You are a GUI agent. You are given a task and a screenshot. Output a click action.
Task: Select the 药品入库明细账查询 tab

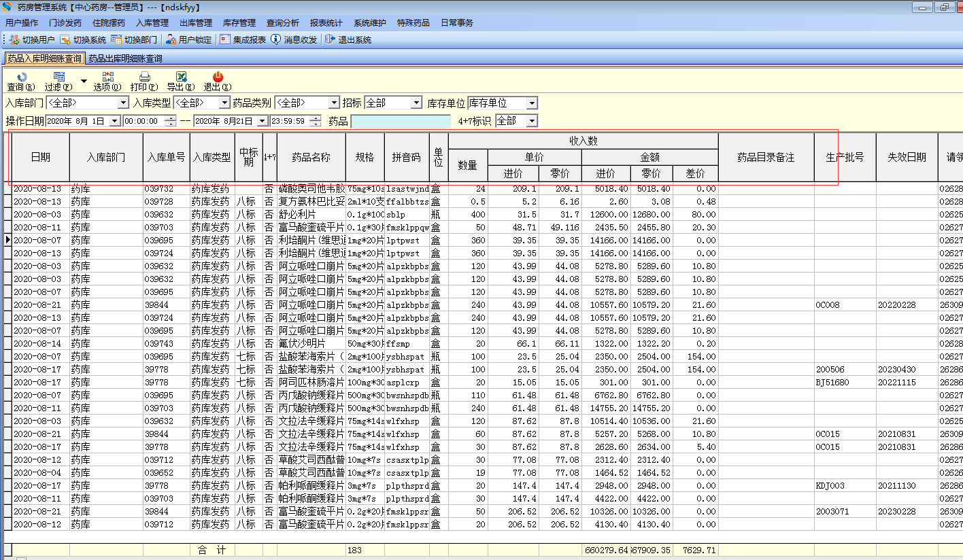point(45,58)
